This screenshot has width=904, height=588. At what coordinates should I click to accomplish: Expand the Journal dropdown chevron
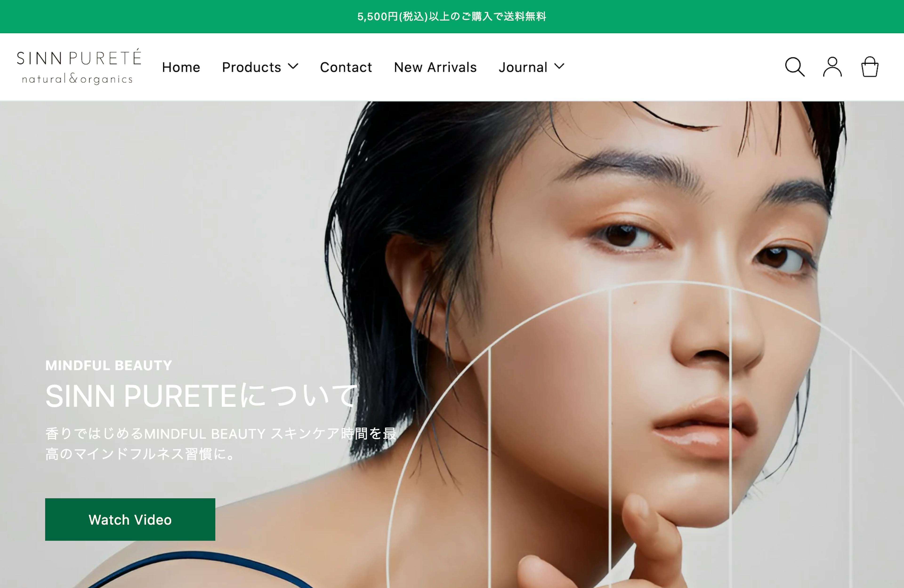point(559,66)
